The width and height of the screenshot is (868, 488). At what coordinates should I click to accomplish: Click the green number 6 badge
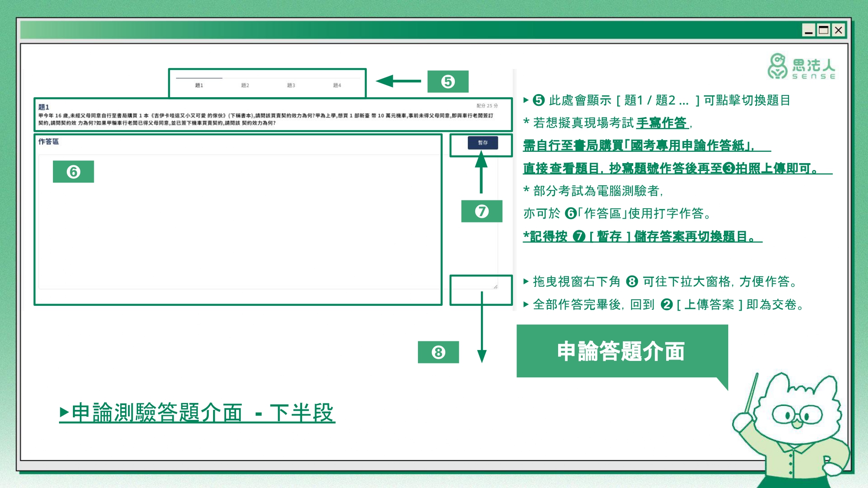click(x=73, y=172)
